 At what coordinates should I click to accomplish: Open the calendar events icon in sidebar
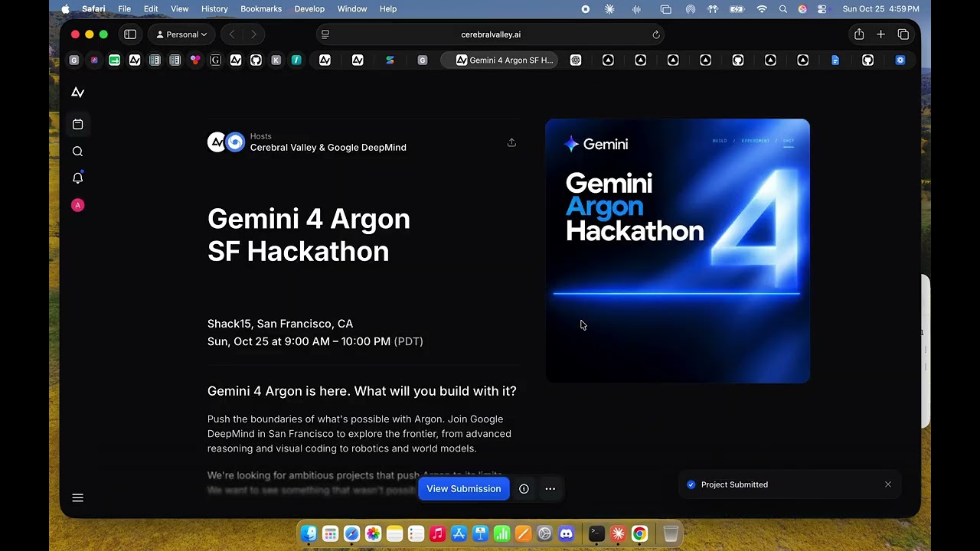pyautogui.click(x=77, y=124)
